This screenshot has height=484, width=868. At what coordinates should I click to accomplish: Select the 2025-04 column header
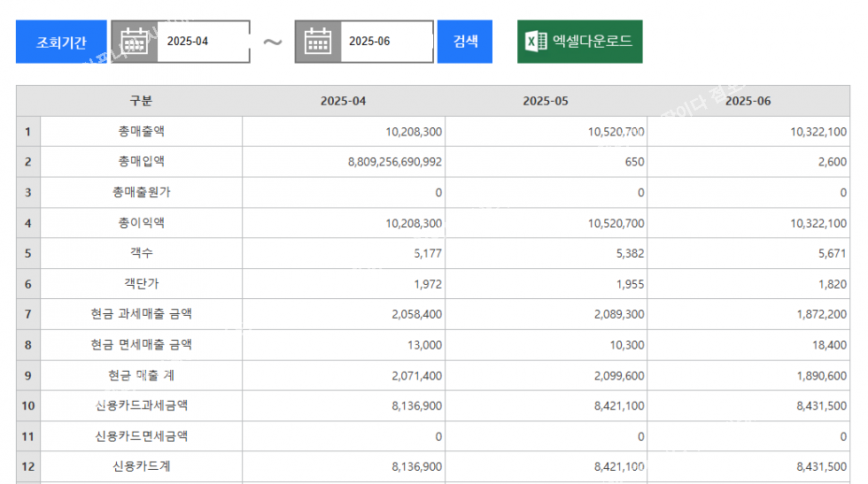(x=343, y=101)
